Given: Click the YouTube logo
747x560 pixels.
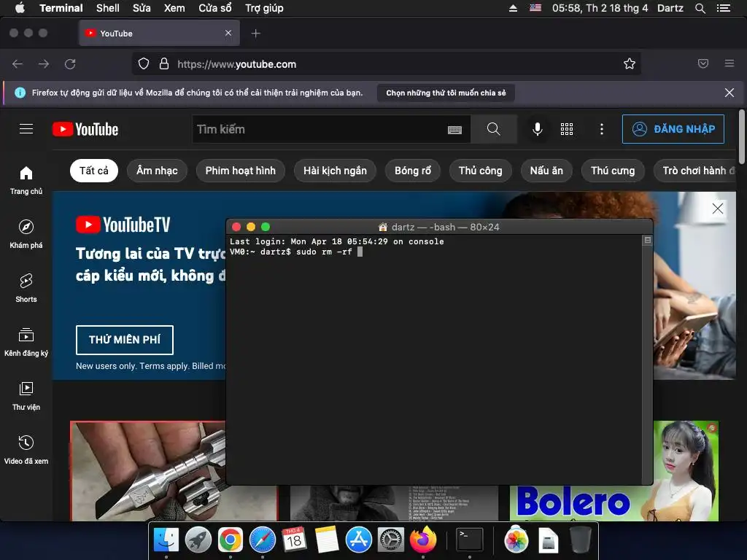Looking at the screenshot, I should coord(85,129).
